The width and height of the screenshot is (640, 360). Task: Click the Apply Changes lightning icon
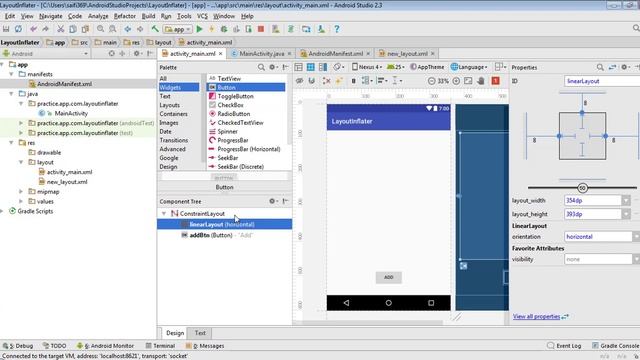pyautogui.click(x=211, y=29)
